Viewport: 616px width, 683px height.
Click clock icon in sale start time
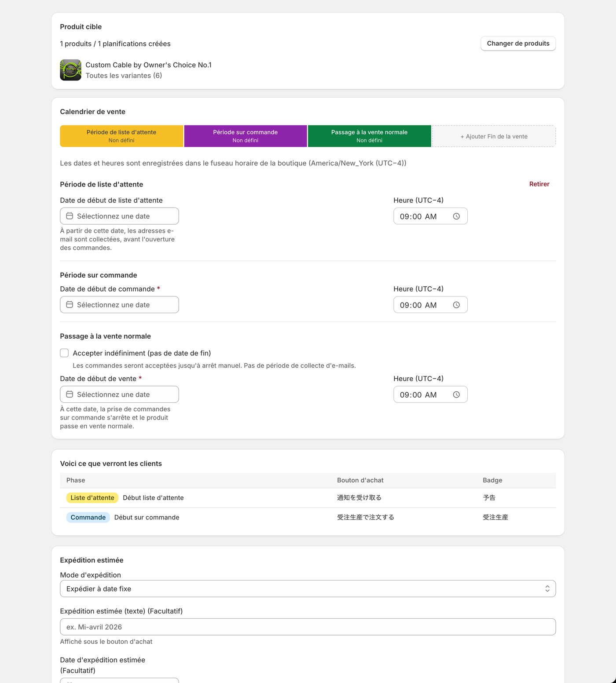(x=456, y=394)
